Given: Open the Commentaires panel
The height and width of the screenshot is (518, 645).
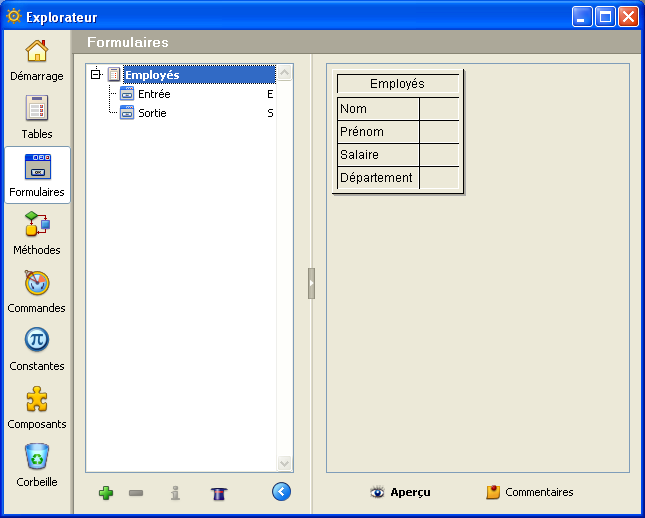Looking at the screenshot, I should (x=529, y=492).
